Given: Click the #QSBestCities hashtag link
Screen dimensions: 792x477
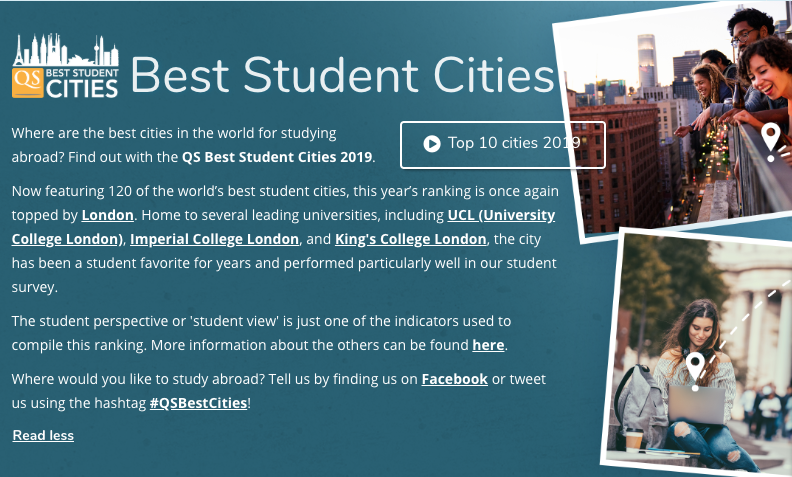Looking at the screenshot, I should click(198, 402).
